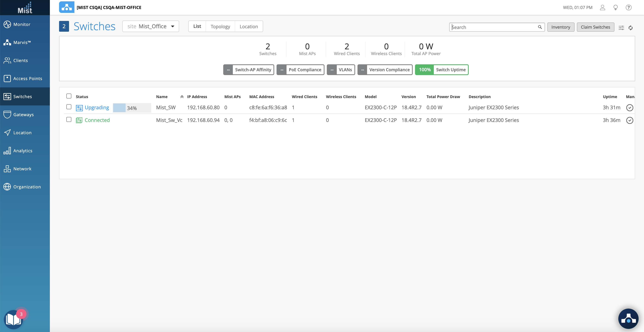Click the lightbulb icon in top bar
The image size is (644, 332).
tap(615, 7)
